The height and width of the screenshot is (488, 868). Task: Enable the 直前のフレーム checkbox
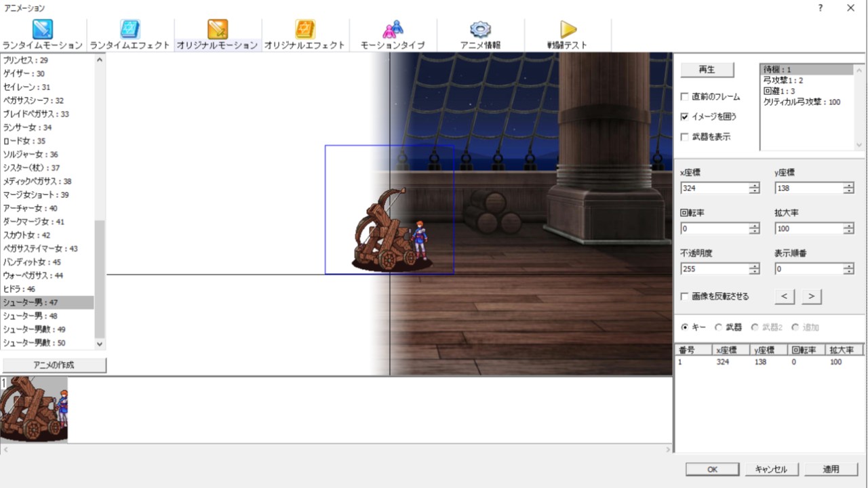(x=685, y=97)
